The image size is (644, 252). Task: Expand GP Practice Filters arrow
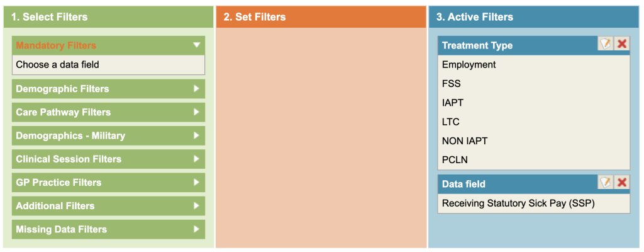[197, 182]
